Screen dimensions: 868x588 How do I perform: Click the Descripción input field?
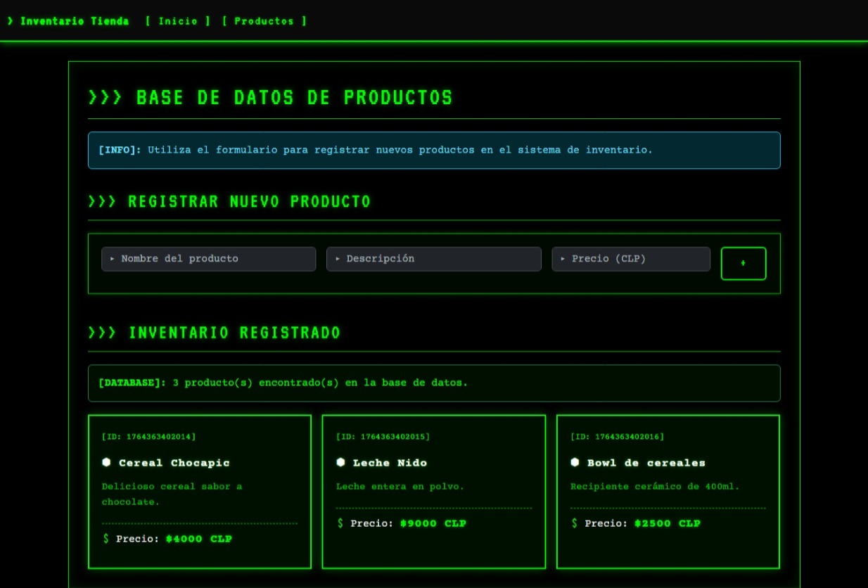coord(433,259)
